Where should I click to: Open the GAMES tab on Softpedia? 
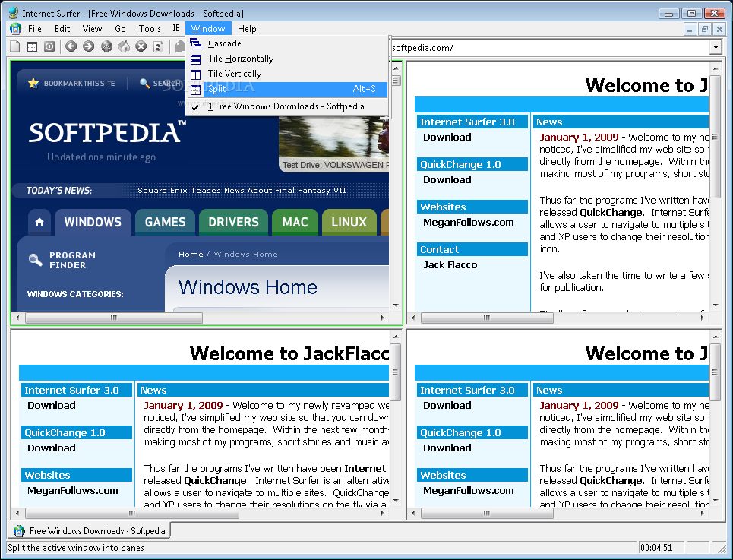tap(165, 222)
